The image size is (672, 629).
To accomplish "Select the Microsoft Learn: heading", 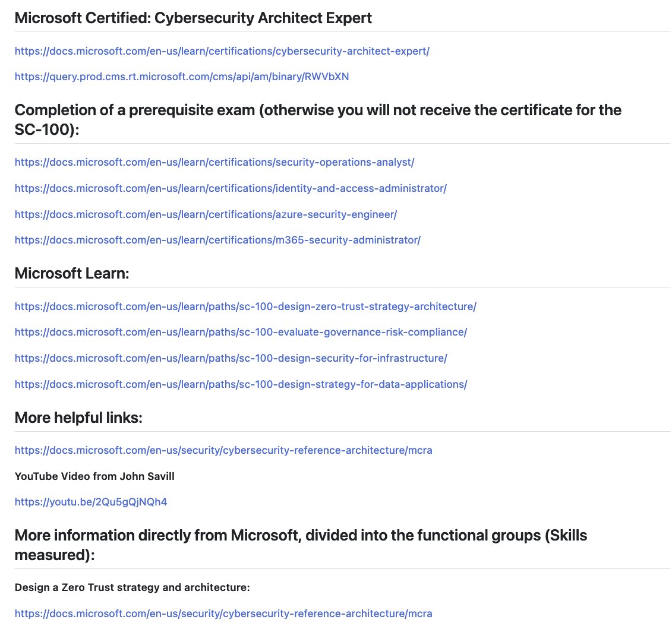I will (x=72, y=273).
